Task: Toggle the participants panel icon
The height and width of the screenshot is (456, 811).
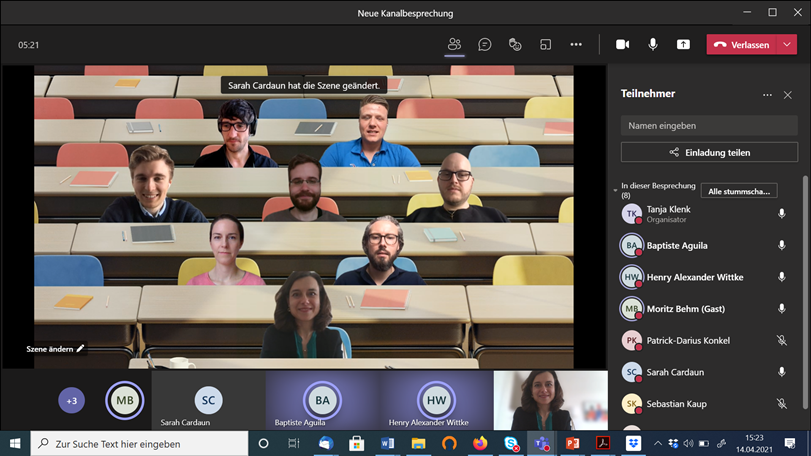Action: pyautogui.click(x=454, y=44)
